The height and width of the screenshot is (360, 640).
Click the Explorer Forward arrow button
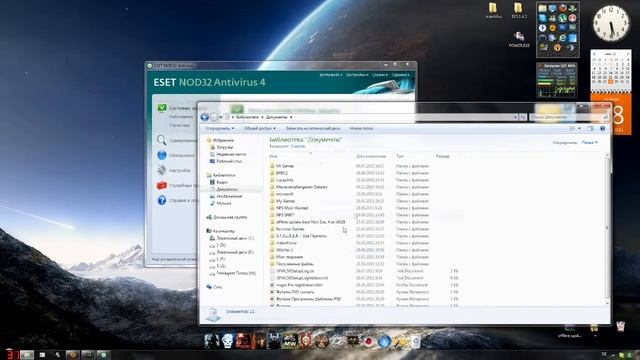coord(214,117)
